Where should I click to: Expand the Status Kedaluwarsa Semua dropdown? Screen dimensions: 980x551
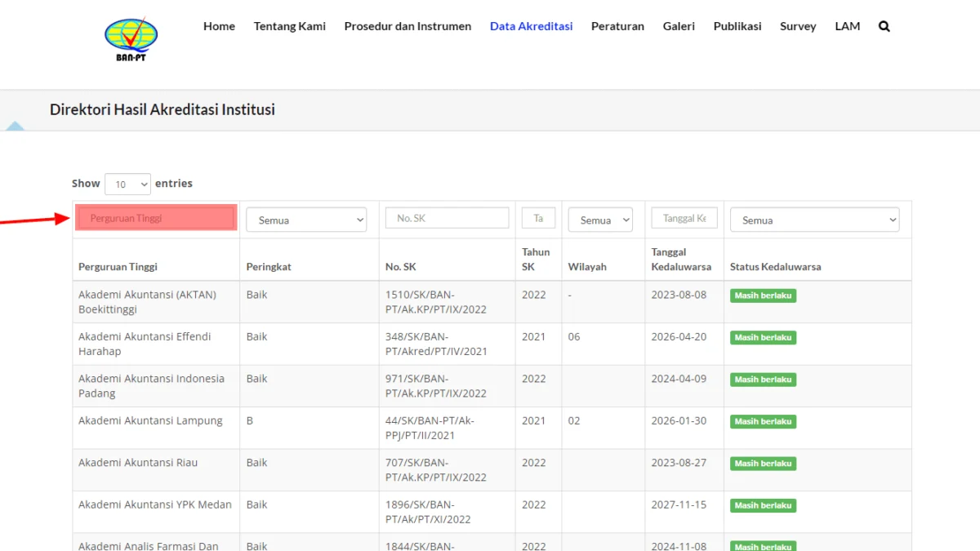click(x=815, y=220)
